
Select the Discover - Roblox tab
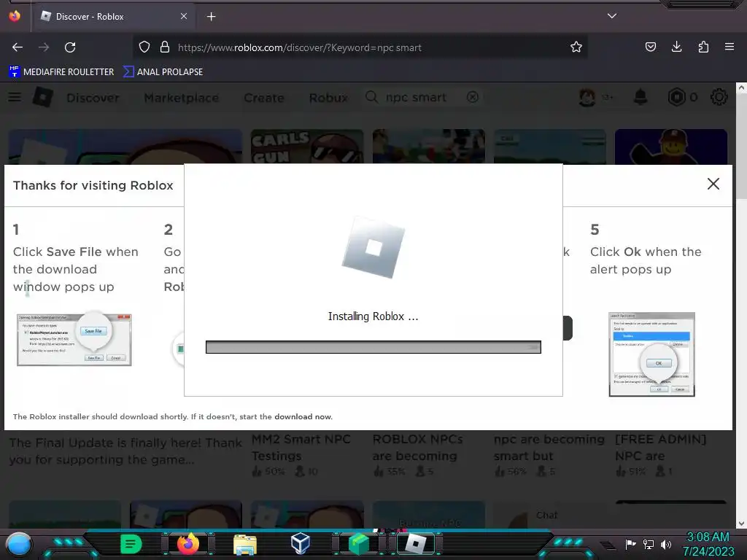point(113,17)
